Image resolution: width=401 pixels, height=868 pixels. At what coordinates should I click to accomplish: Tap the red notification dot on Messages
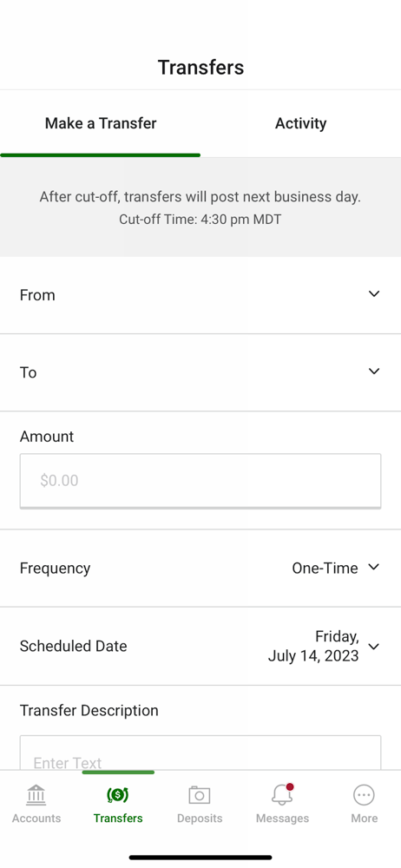click(290, 787)
